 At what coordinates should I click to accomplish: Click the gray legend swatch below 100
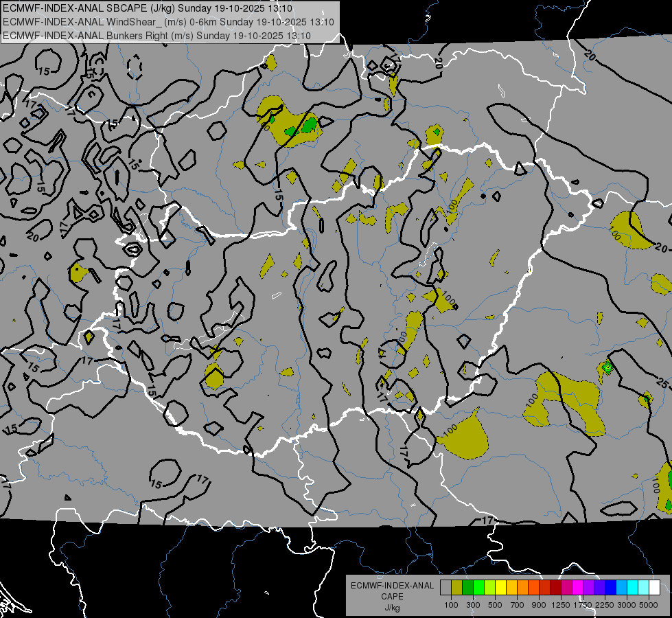445,588
